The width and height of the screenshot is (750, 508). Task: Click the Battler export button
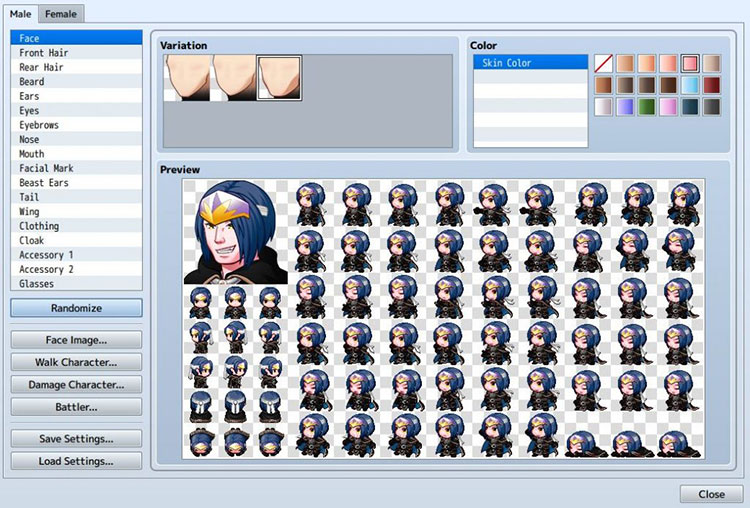click(x=77, y=407)
